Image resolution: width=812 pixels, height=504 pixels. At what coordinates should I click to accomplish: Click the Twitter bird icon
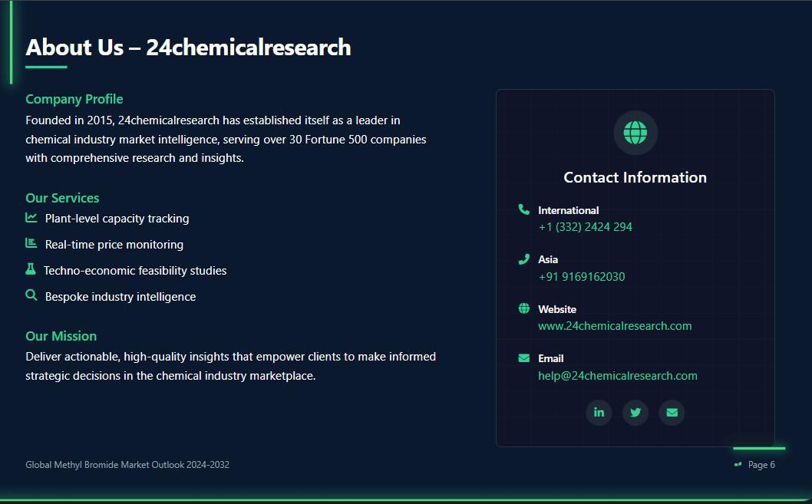[x=635, y=413]
